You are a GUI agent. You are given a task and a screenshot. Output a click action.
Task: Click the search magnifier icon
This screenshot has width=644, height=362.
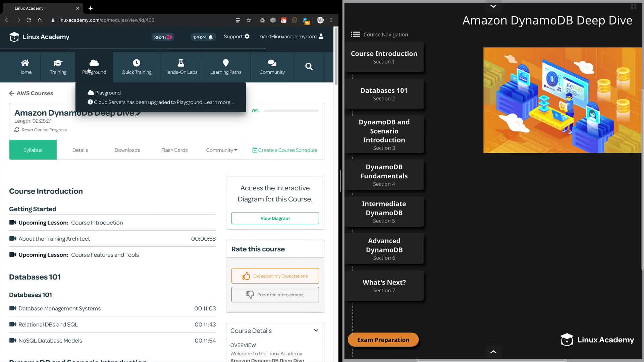pos(309,67)
